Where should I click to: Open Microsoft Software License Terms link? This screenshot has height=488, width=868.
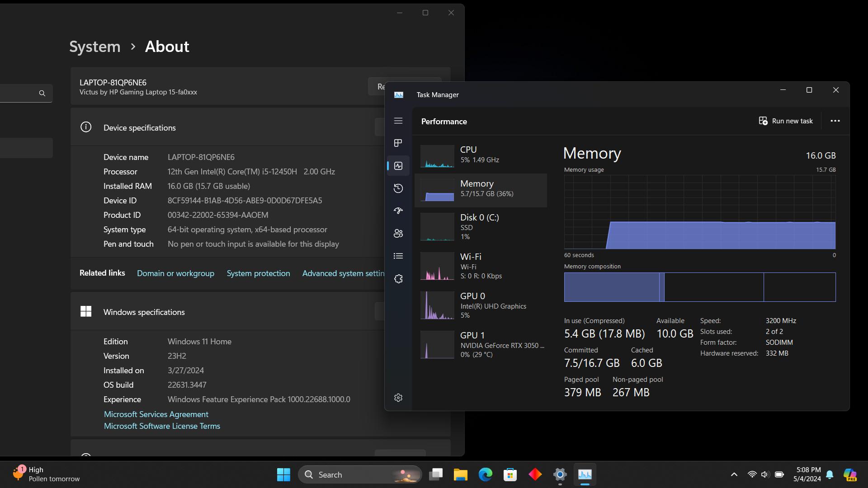pos(162,426)
